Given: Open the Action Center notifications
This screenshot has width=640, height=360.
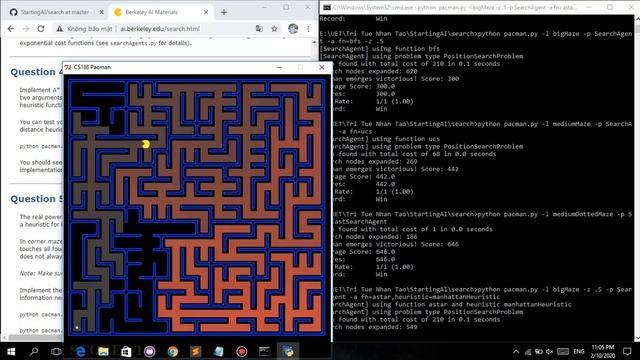Looking at the screenshot, I should (x=627, y=351).
